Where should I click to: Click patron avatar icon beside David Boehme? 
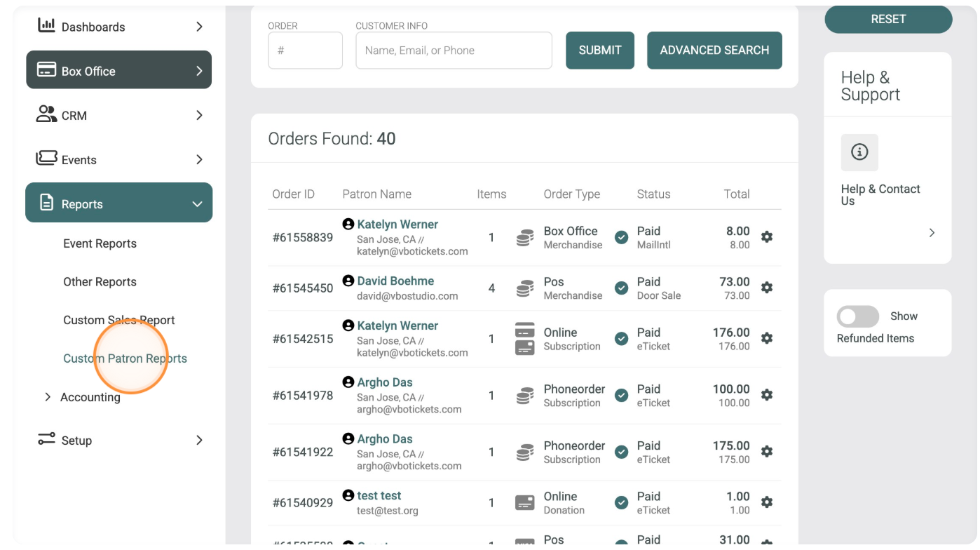[348, 281]
